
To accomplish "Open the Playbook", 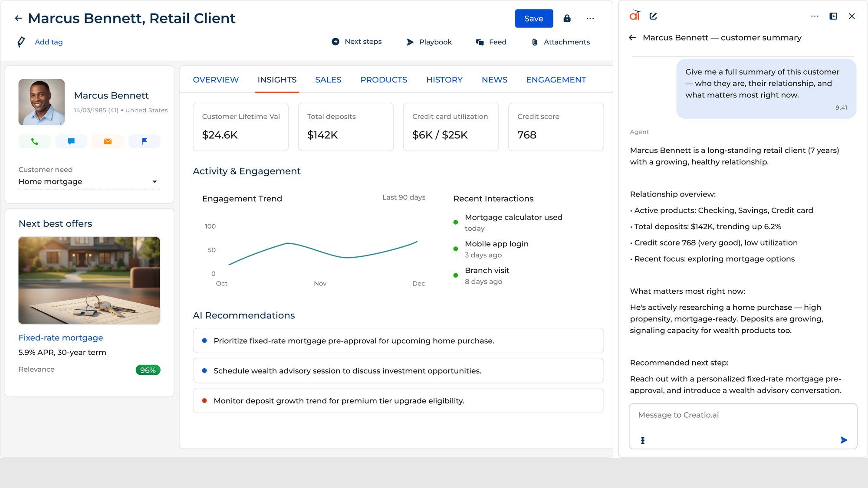I will coord(429,42).
